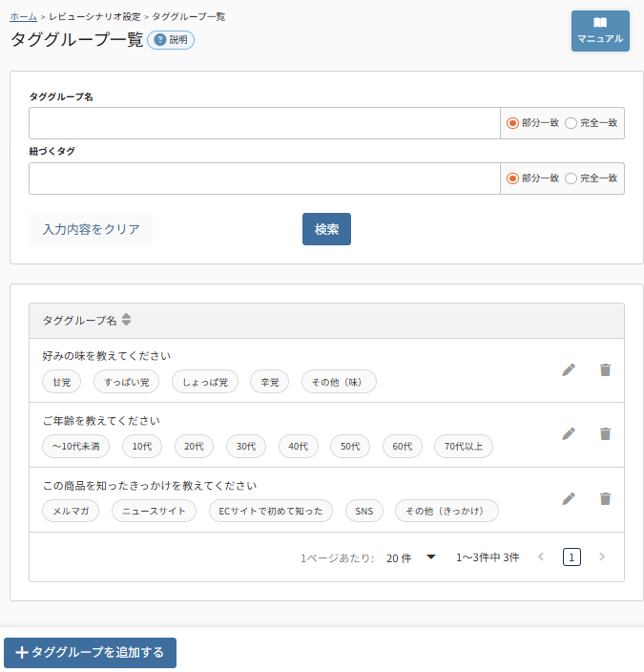The image size is (644, 672).
Task: Click 好みの味を教えてください group name
Action: (x=107, y=356)
